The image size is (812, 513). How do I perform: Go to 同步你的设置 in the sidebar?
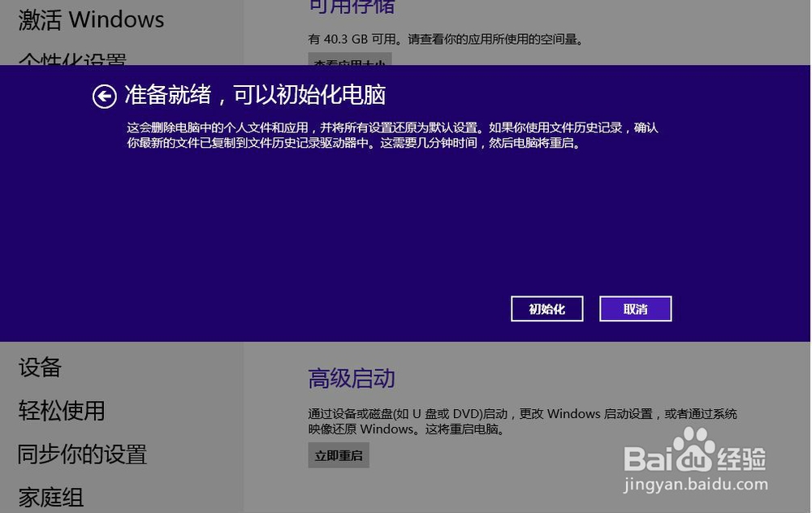[82, 455]
